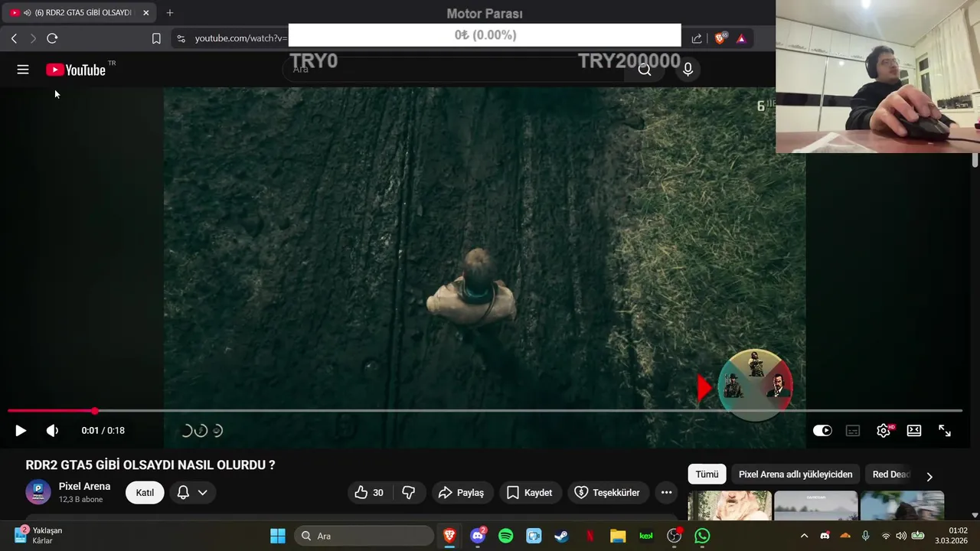Mute the video volume
This screenshot has width=980, height=551.
click(x=52, y=431)
